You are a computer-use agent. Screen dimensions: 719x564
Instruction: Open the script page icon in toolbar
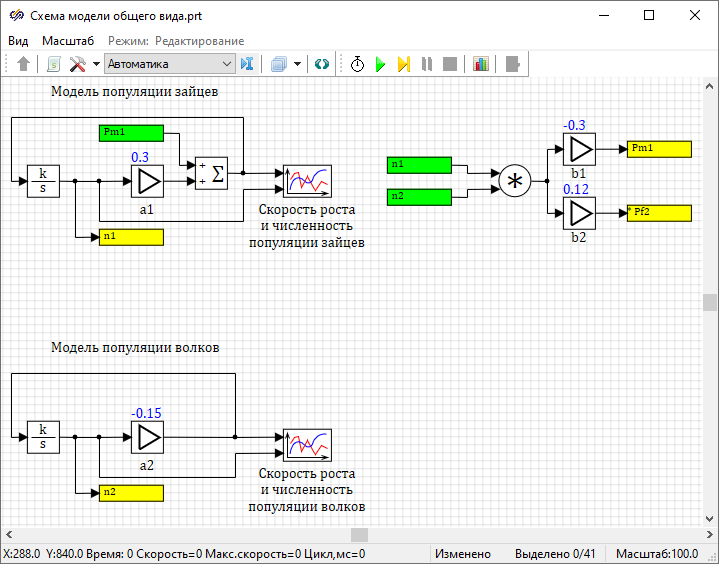pos(53,64)
